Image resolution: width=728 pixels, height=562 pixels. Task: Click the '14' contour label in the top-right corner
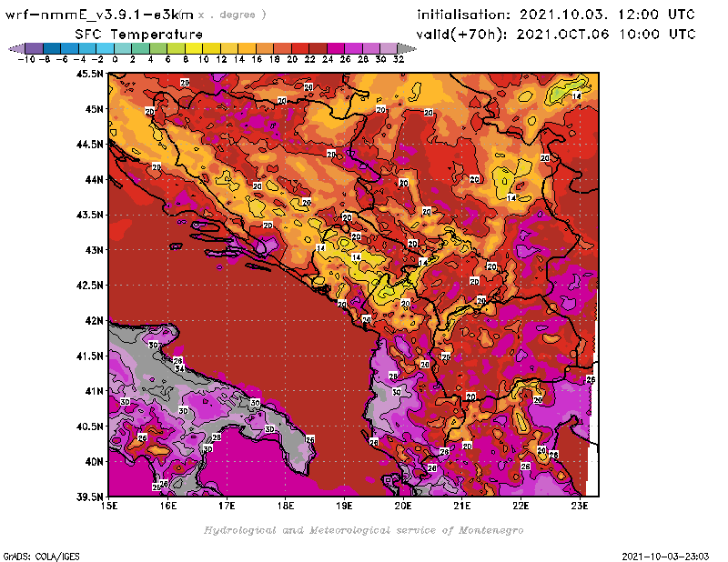pos(576,95)
